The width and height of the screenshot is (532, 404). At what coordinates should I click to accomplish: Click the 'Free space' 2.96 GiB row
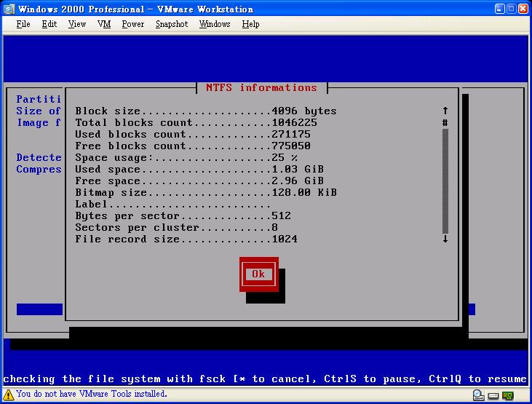199,181
